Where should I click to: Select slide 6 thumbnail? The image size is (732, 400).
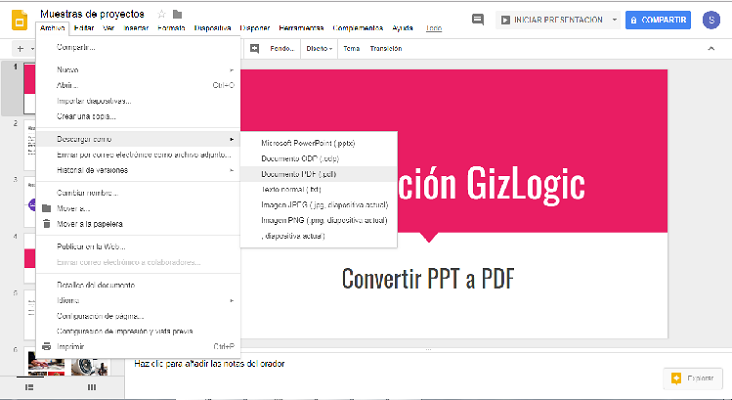68,364
